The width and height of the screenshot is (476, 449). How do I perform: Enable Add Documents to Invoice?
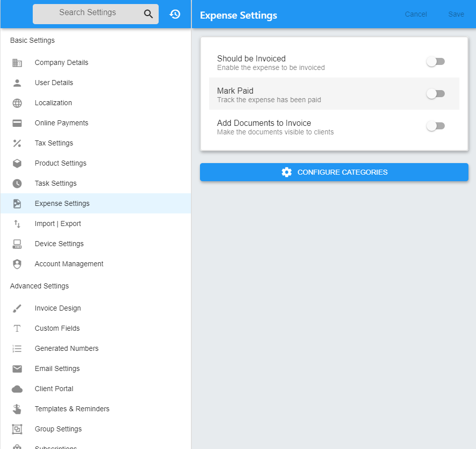tap(435, 125)
